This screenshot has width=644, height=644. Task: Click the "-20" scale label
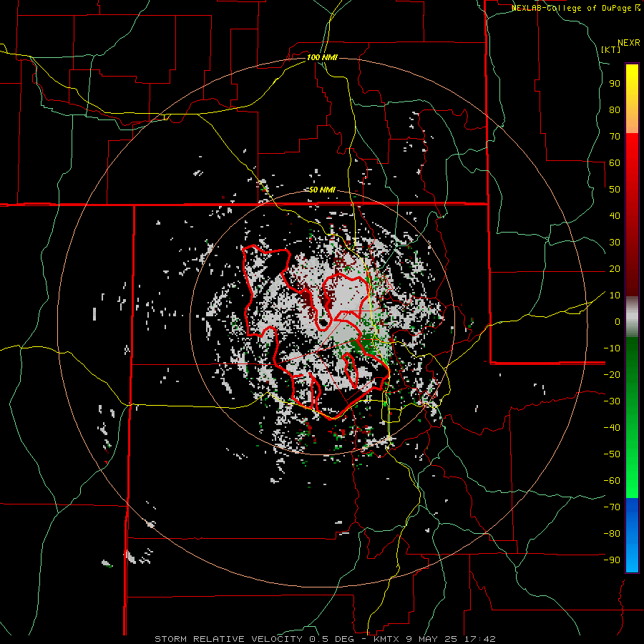(x=612, y=375)
